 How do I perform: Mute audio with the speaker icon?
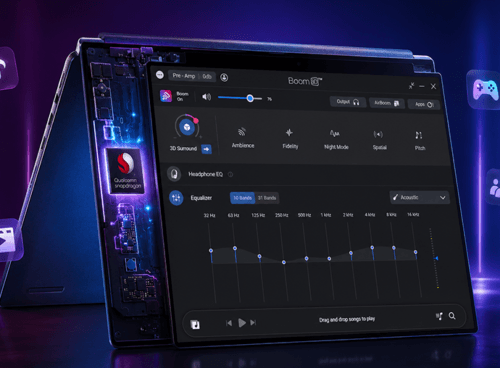click(x=206, y=97)
